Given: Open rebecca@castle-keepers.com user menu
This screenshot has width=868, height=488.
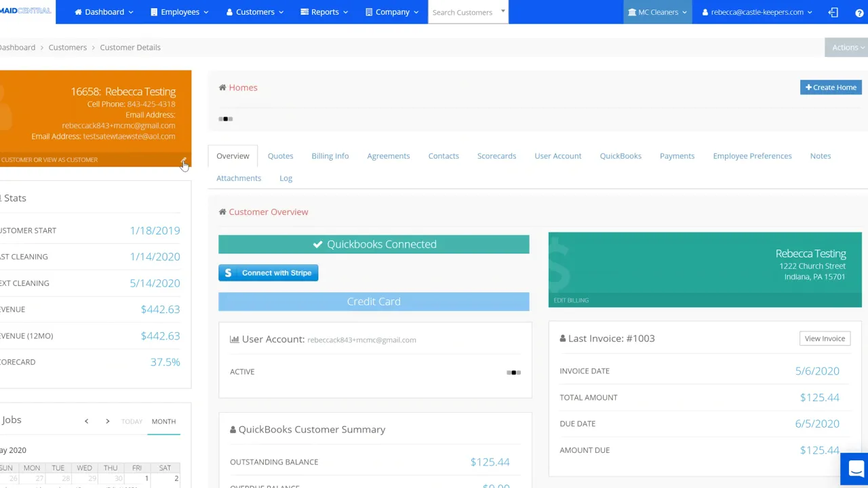Looking at the screenshot, I should coord(757,12).
